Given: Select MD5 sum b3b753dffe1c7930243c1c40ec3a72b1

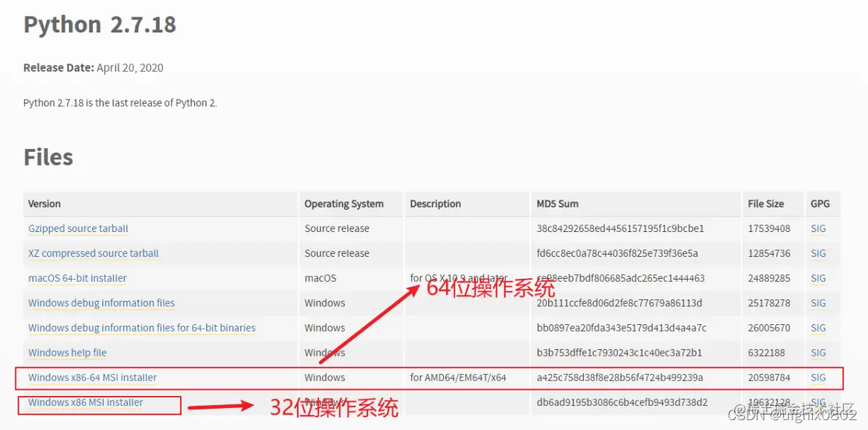Looking at the screenshot, I should (619, 353).
